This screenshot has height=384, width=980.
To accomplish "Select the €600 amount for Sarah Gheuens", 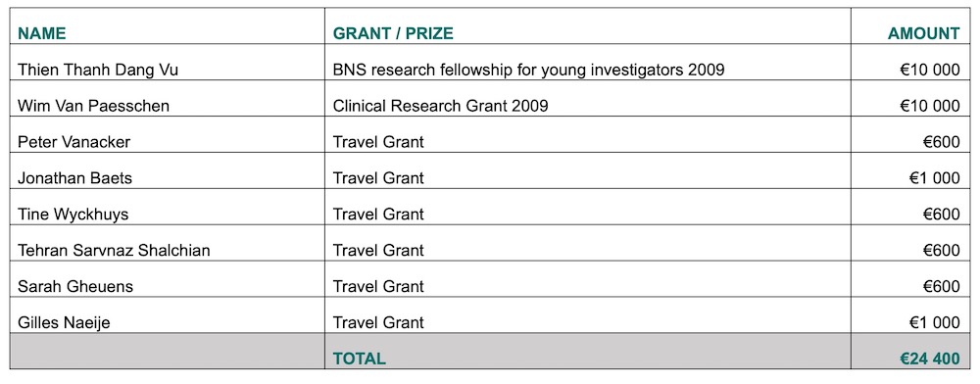I will [x=941, y=287].
